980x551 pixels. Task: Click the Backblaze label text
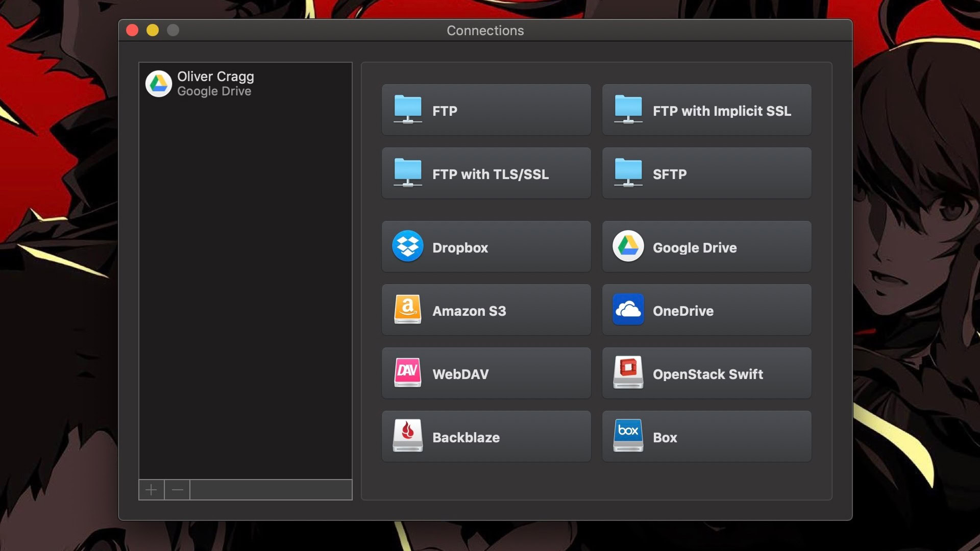click(465, 437)
